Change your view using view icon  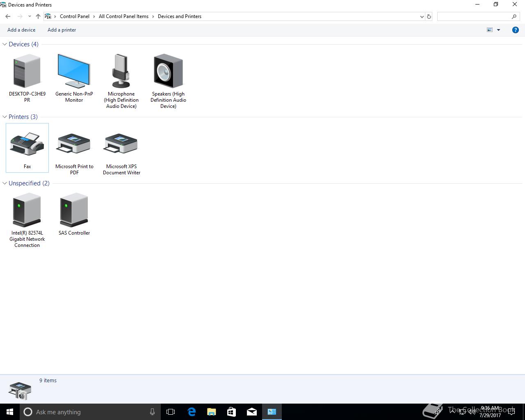point(490,30)
